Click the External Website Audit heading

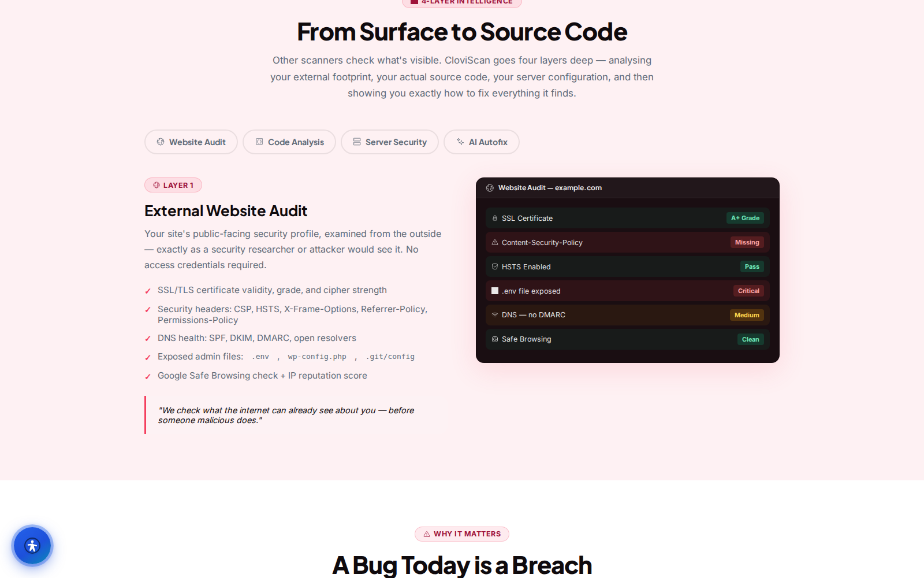(226, 211)
